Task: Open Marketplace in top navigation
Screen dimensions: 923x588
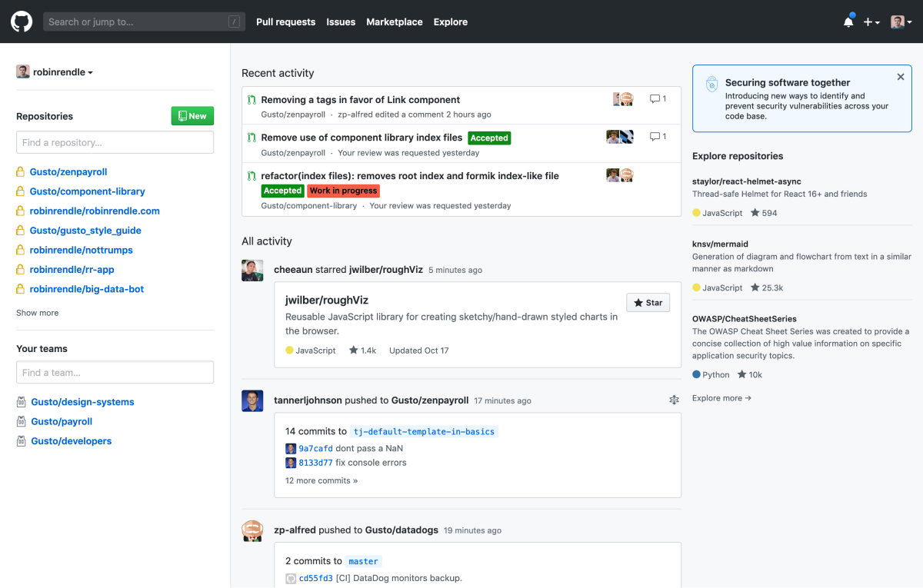Action: coord(395,22)
